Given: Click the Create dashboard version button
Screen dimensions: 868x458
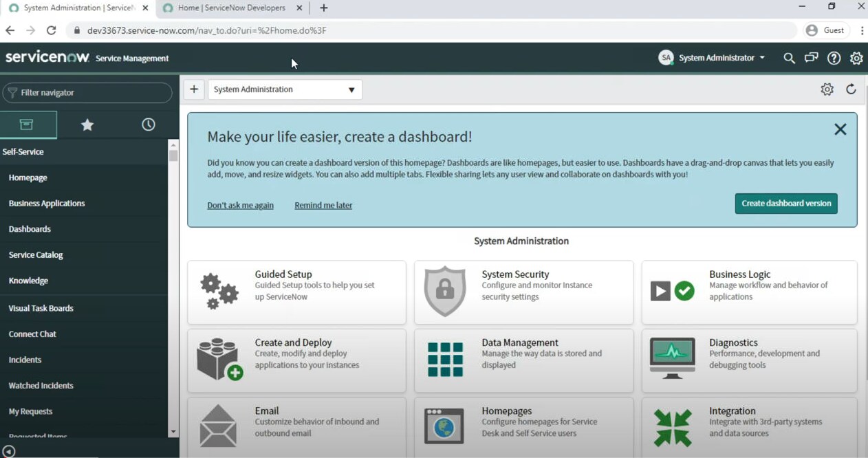Looking at the screenshot, I should pos(785,204).
